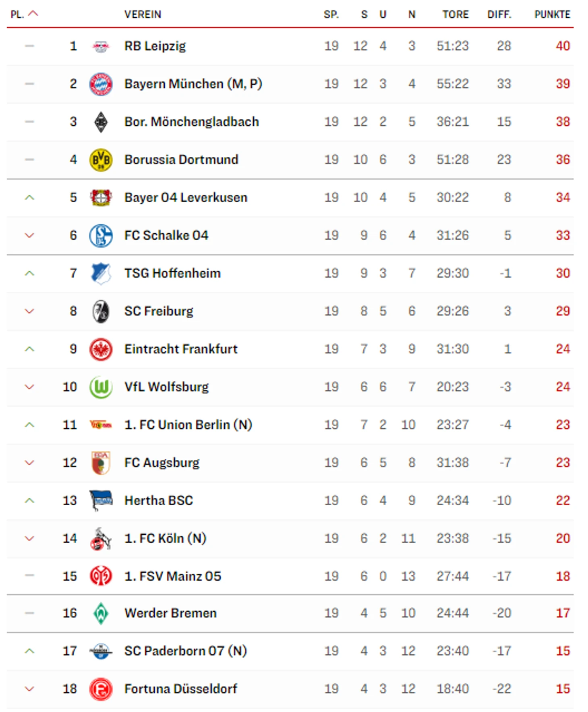Open the VfL Wolfsburg logo
This screenshot has height=712, width=588.
point(101,387)
